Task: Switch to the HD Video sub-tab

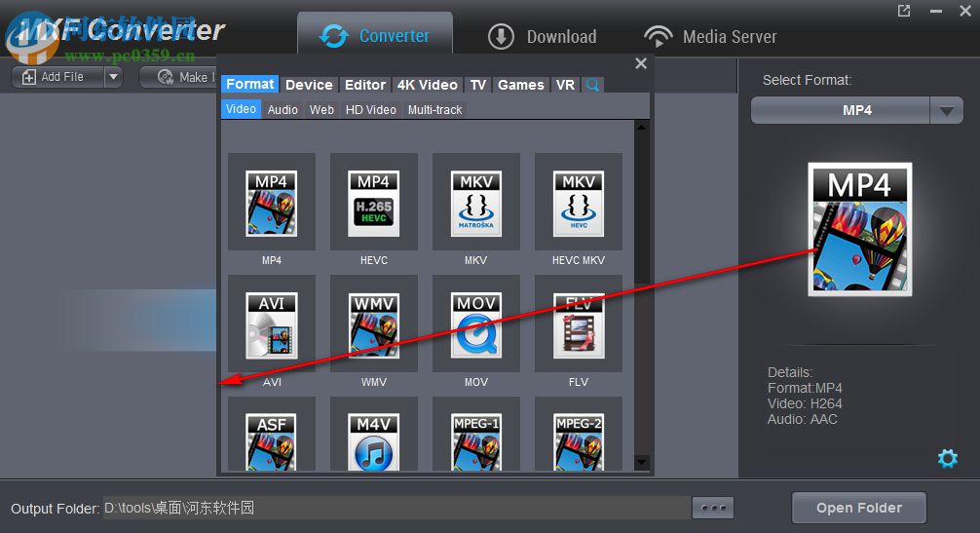Action: click(x=370, y=109)
